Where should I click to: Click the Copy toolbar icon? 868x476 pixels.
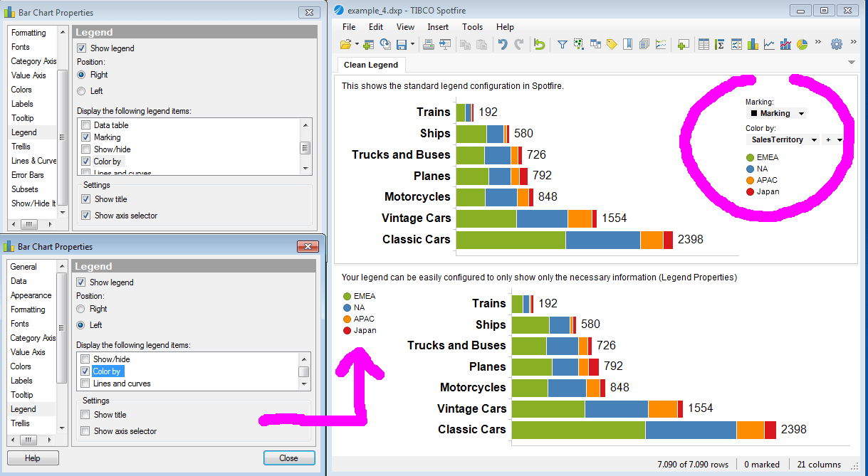pyautogui.click(x=465, y=44)
